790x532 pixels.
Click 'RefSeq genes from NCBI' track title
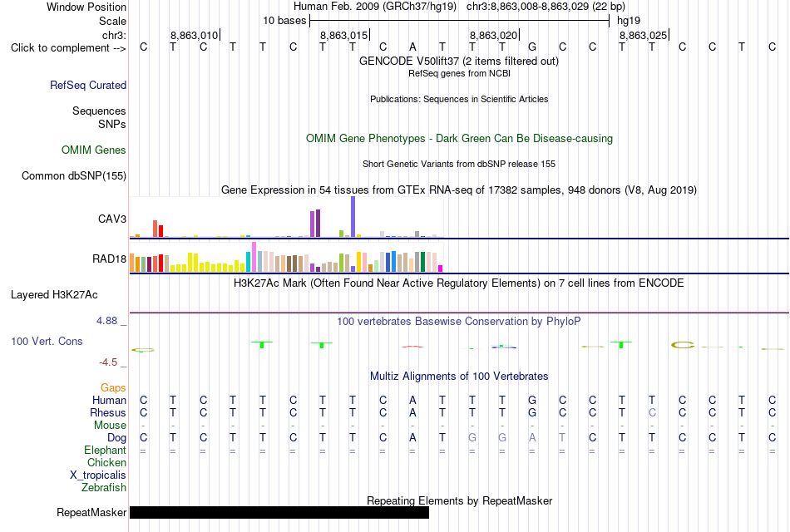tap(459, 73)
